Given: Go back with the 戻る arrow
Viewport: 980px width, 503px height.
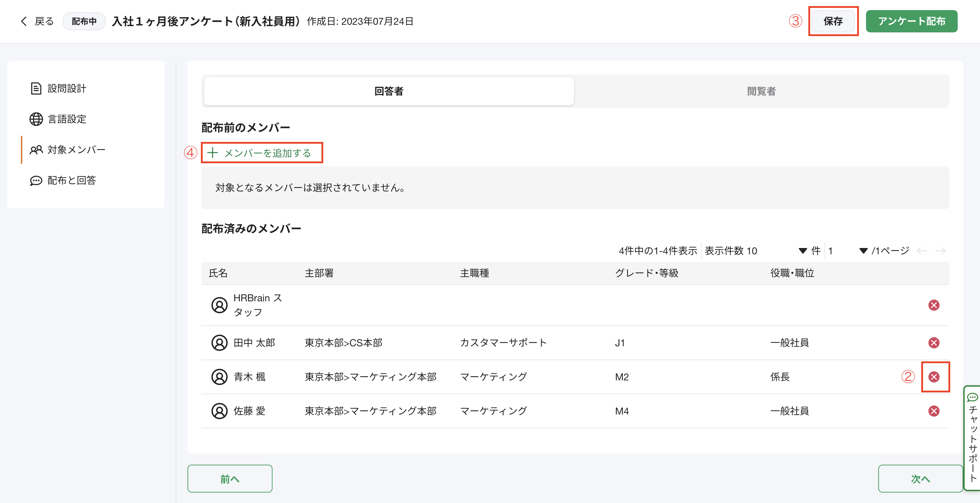Looking at the screenshot, I should click(x=24, y=21).
